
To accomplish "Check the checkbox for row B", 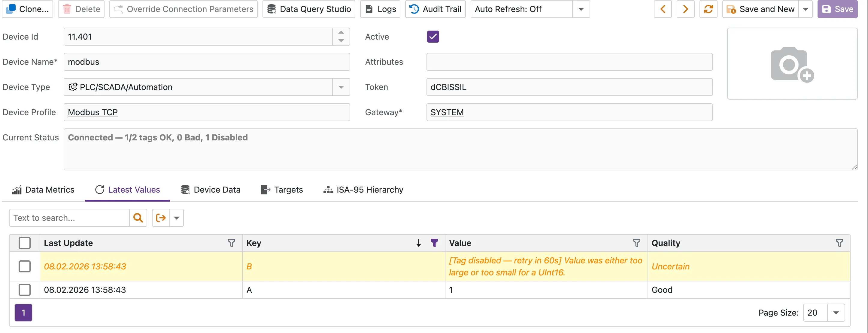I will tap(25, 266).
